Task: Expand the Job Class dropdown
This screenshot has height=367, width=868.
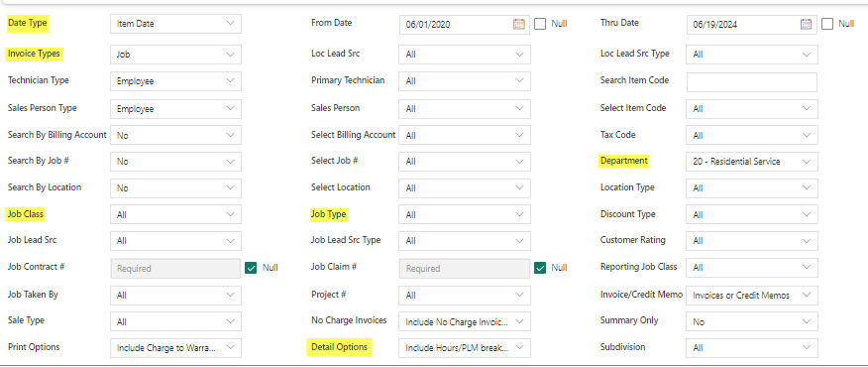Action: tap(175, 214)
